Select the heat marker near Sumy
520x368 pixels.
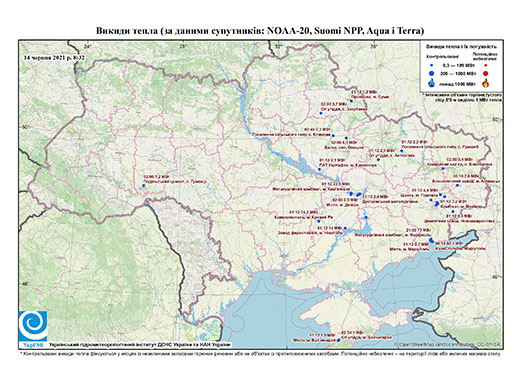(x=351, y=101)
